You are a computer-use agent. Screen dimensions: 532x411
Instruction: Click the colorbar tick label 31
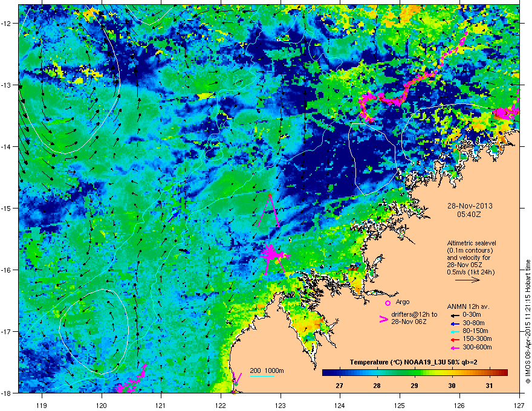coord(489,386)
